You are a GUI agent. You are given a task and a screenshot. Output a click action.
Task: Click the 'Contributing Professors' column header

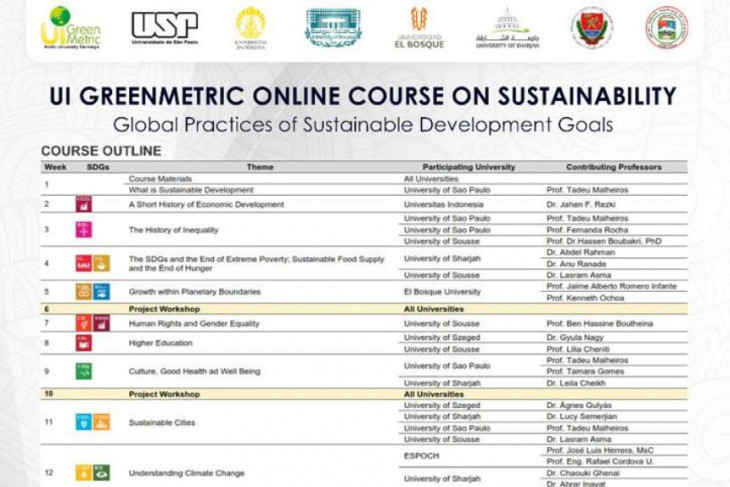coord(614,167)
